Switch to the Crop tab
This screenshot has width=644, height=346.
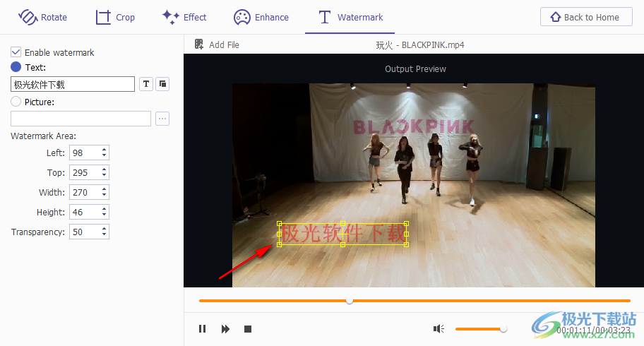115,17
